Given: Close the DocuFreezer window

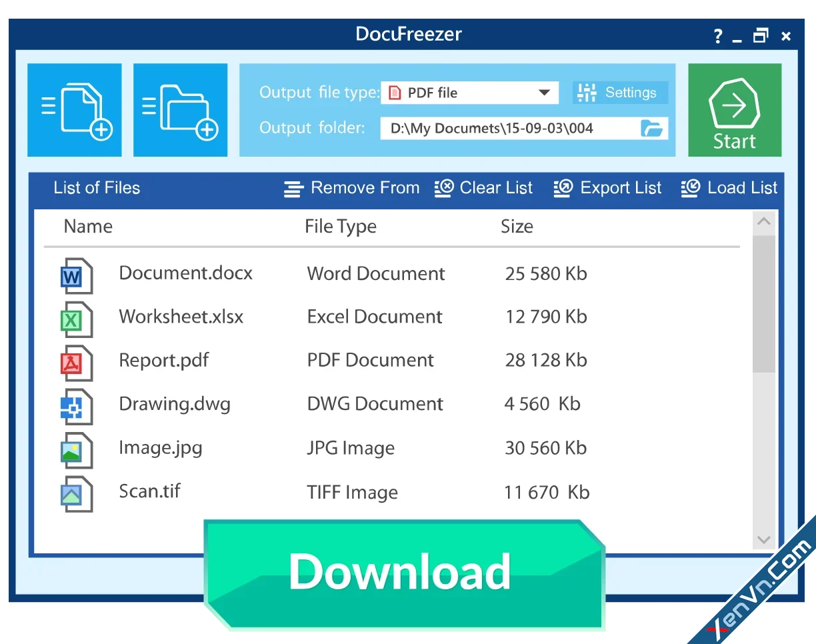Looking at the screenshot, I should click(x=787, y=37).
